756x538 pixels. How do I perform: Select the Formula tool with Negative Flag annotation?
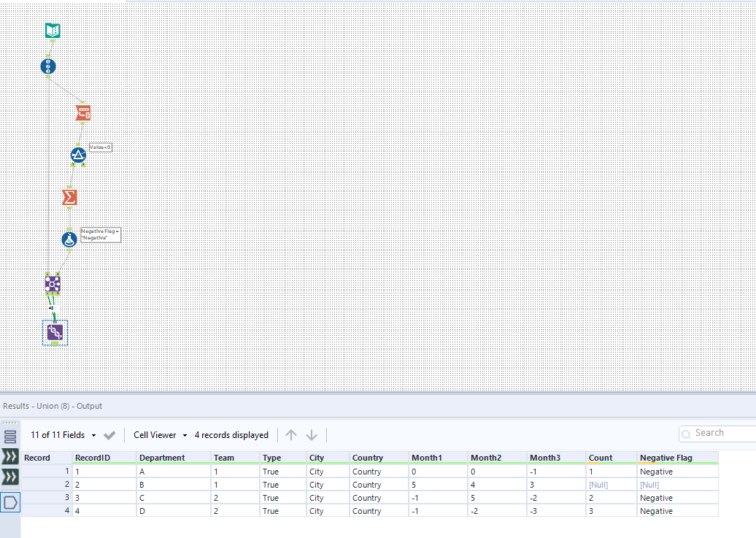(69, 239)
